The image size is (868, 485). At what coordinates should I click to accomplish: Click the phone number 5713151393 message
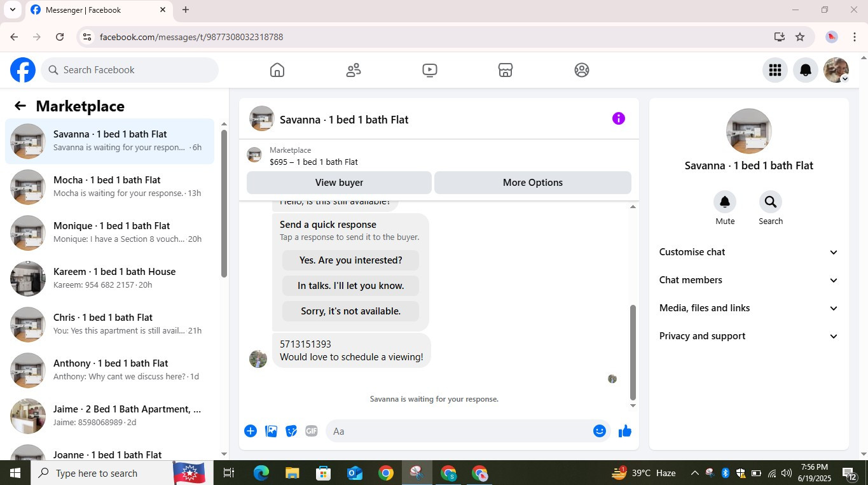305,344
